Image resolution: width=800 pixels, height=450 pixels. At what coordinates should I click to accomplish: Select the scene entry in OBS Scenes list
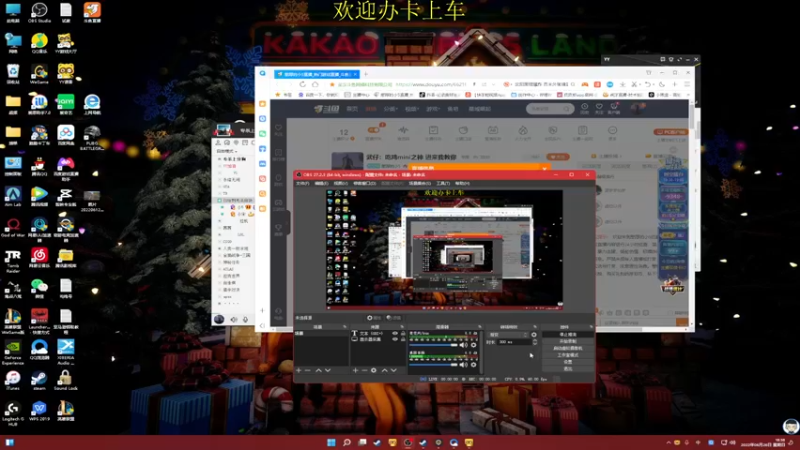(321, 334)
